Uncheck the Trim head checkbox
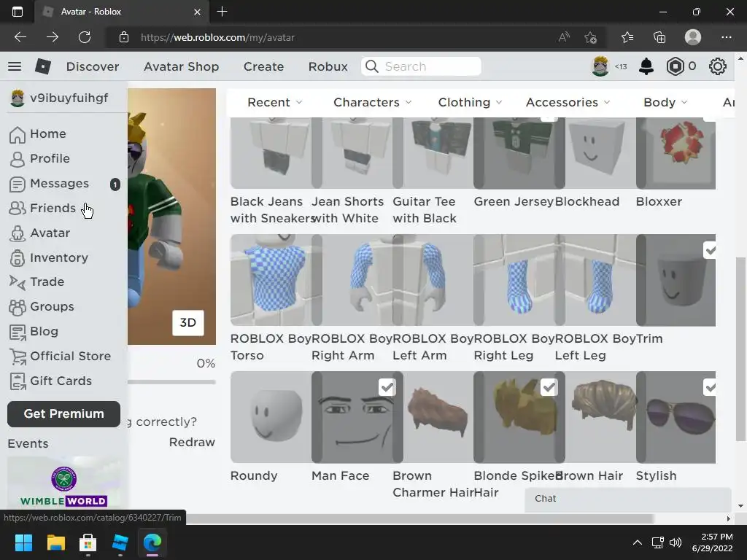This screenshot has height=560, width=747. (x=710, y=250)
